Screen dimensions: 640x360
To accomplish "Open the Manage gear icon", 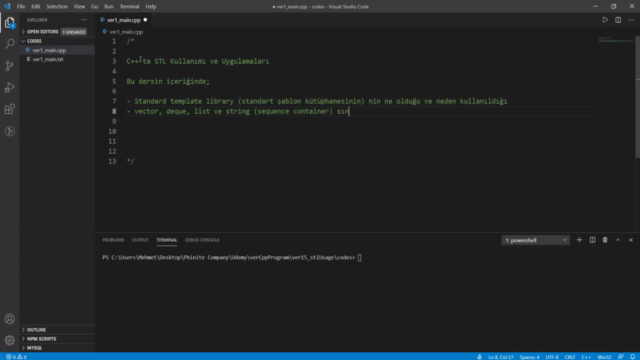I will click(x=9, y=340).
